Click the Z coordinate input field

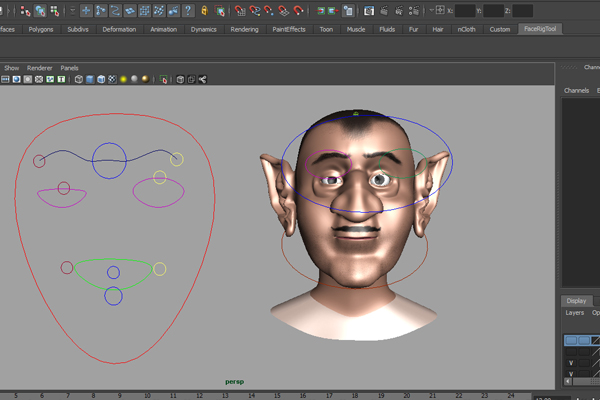click(522, 11)
